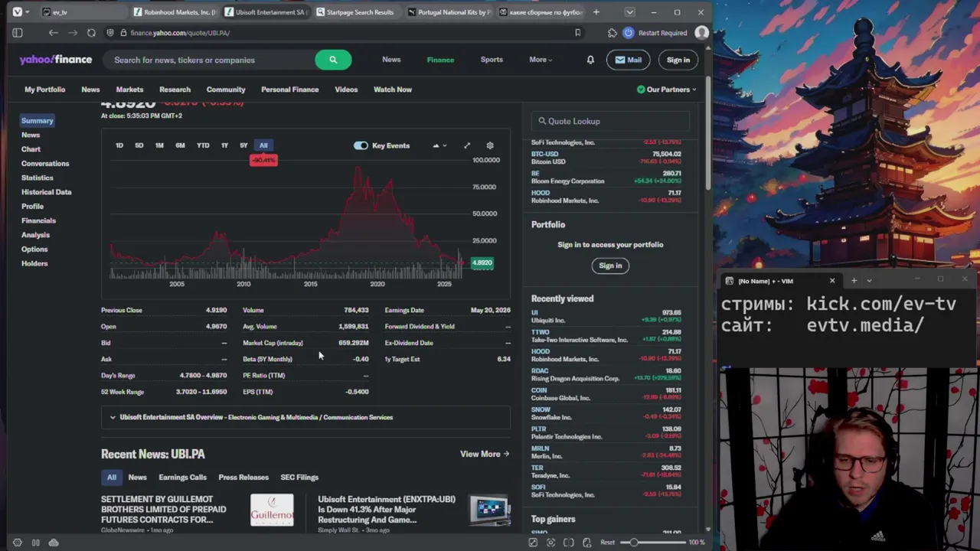The image size is (980, 551).
Task: Select the YTD chart range
Action: pyautogui.click(x=203, y=145)
